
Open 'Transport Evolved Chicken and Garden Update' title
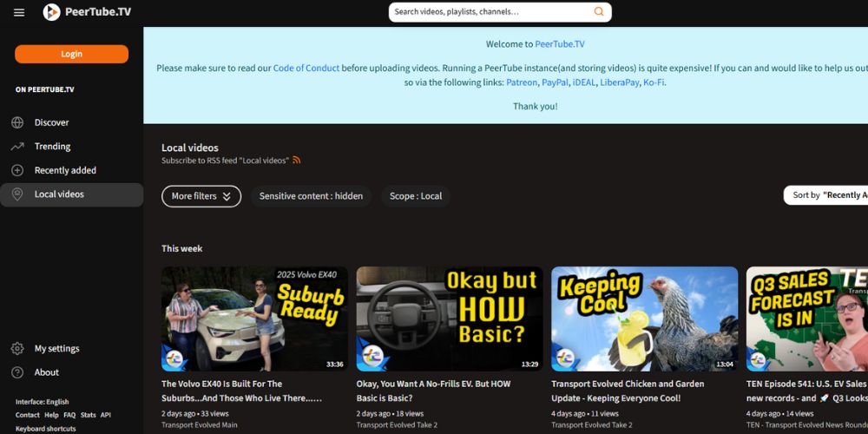(x=628, y=391)
